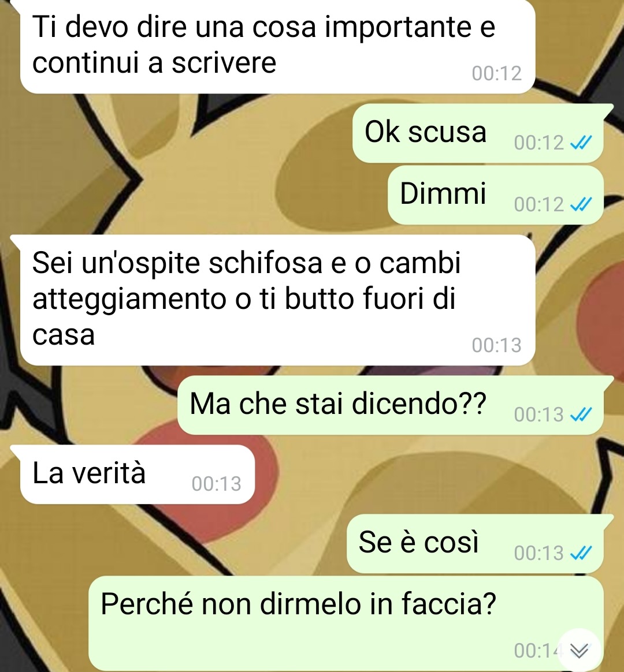624x672 pixels.
Task: Select the 'Ok scusa' message bubble
Action: coord(478,133)
